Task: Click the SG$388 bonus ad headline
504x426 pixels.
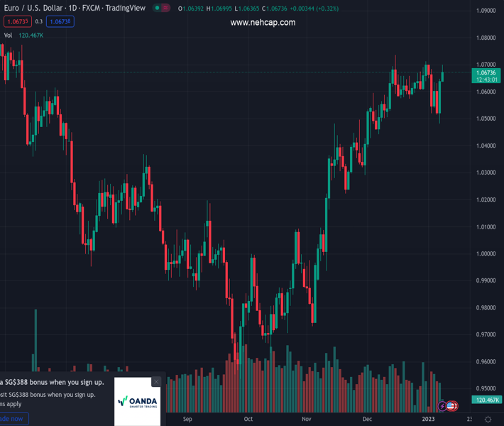Action: coord(57,382)
